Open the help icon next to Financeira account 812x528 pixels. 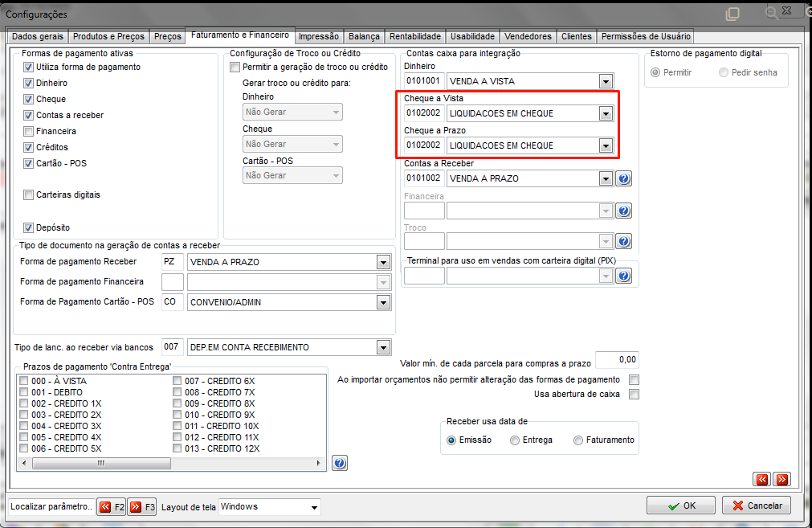[623, 211]
